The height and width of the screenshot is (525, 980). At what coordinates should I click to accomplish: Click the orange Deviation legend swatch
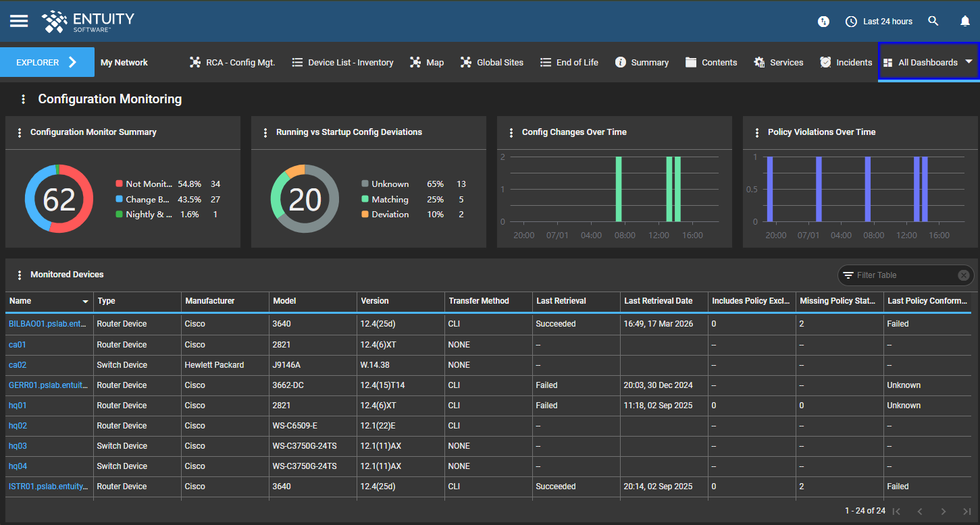pyautogui.click(x=365, y=215)
